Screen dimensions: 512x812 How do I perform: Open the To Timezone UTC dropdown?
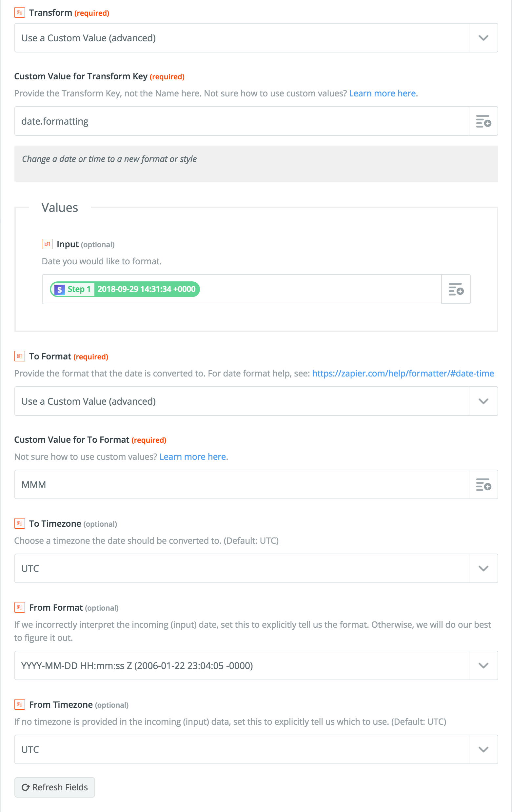point(256,568)
